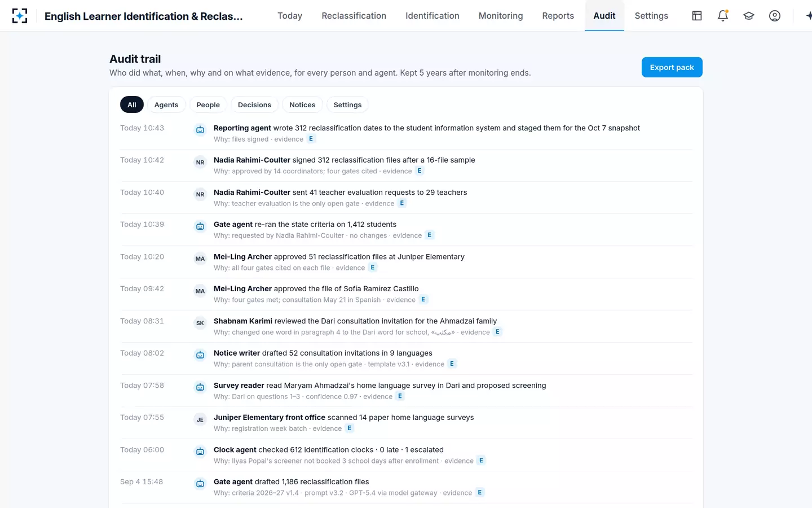
Task: Click the Export pack button
Action: [x=672, y=67]
